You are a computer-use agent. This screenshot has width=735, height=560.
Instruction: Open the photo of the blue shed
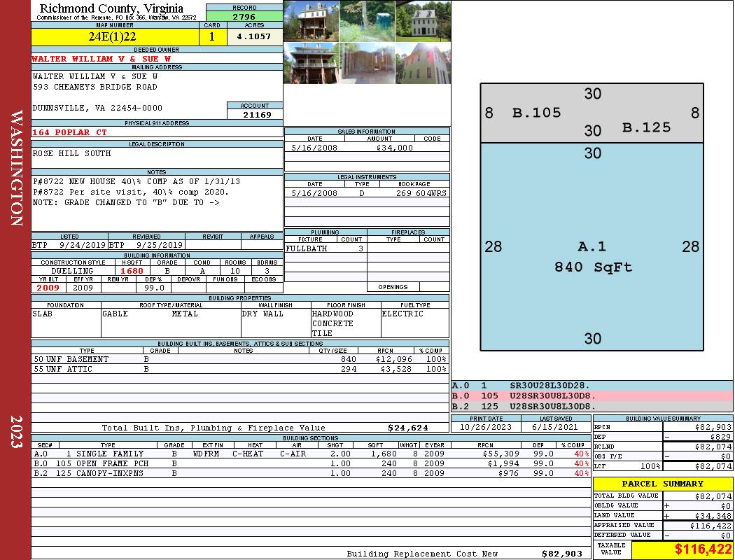pos(367,21)
